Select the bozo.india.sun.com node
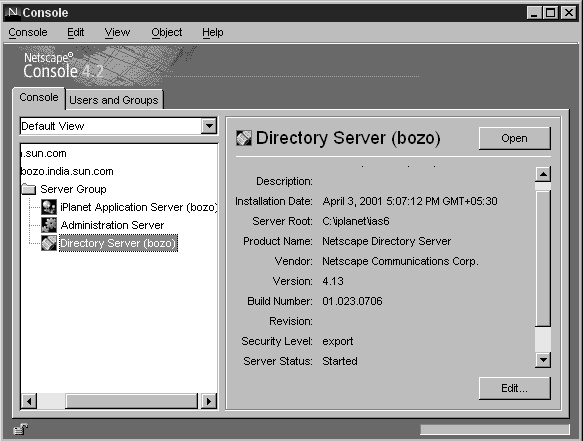The width and height of the screenshot is (583, 441). 67,171
